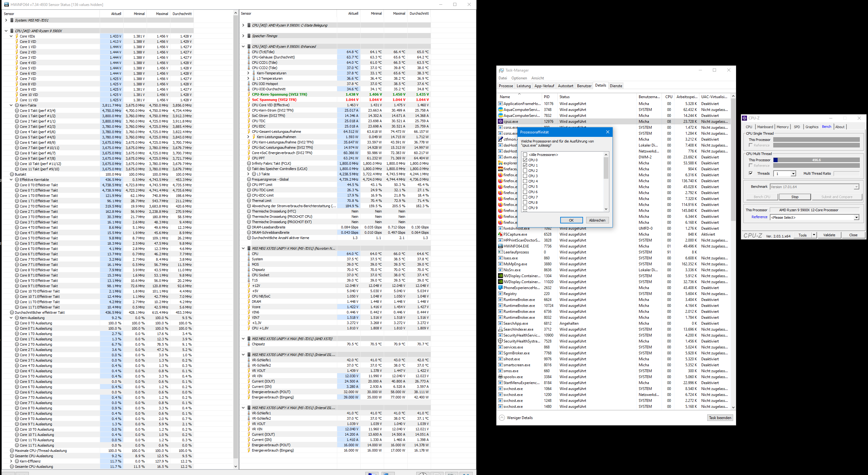
Task: Open the Memory tab in CPU-Z
Action: click(x=782, y=127)
